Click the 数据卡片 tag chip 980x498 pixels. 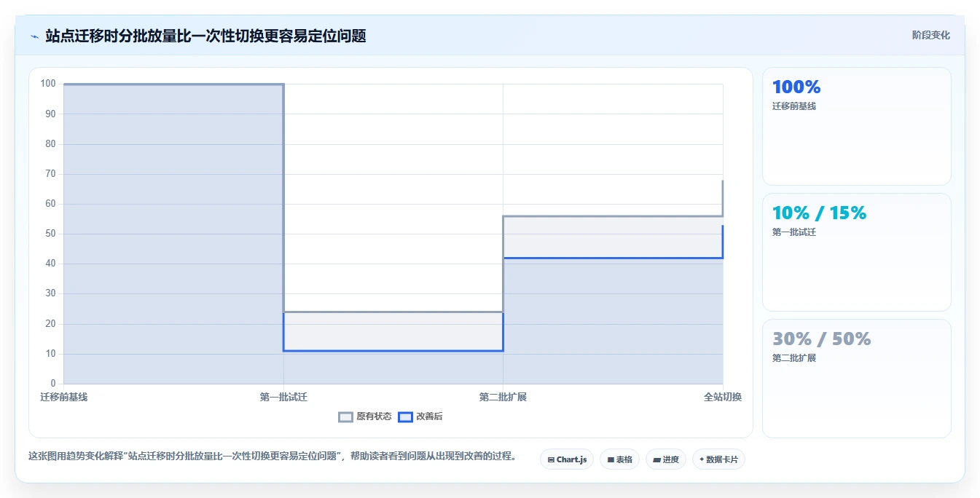718,459
